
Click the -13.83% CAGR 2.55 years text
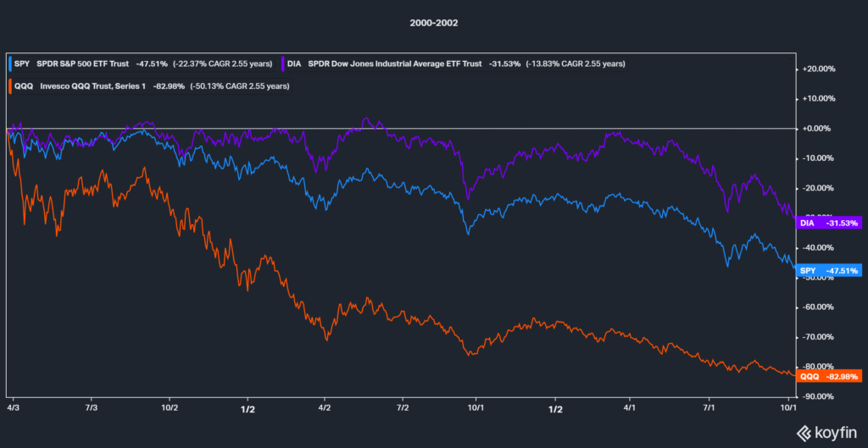click(576, 64)
